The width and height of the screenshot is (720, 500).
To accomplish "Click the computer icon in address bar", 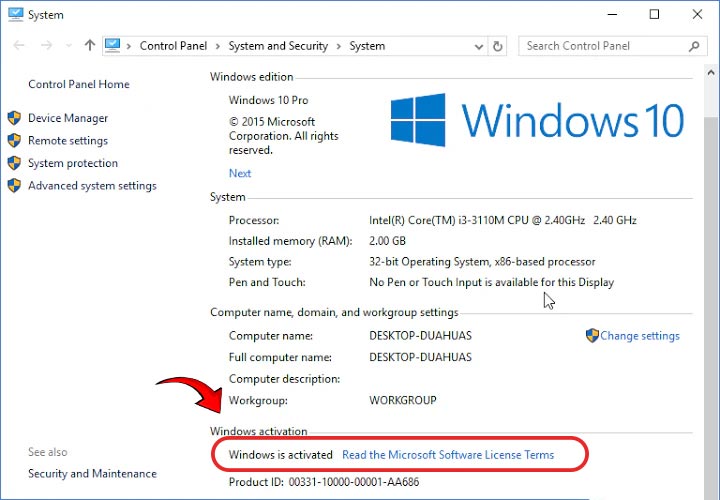I will (112, 45).
